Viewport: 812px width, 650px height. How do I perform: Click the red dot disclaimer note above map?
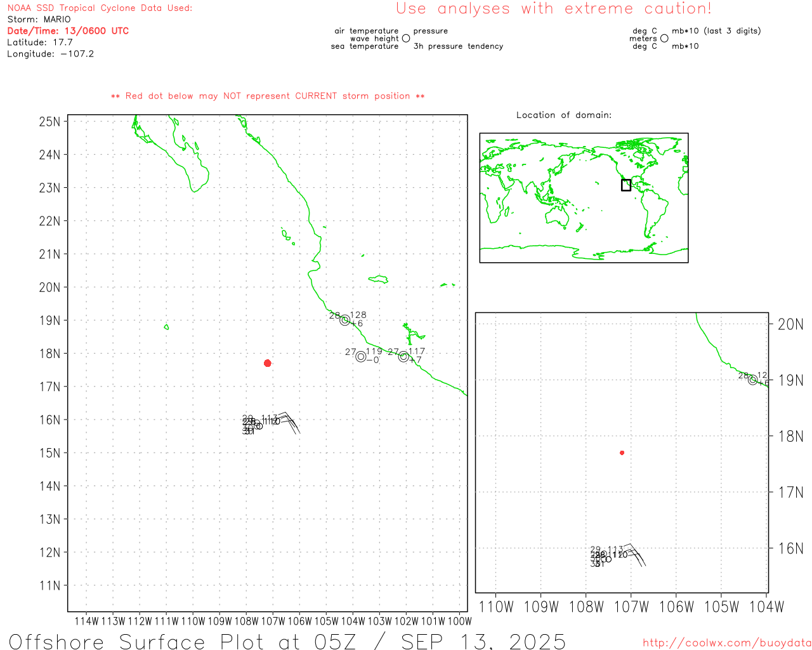[268, 96]
